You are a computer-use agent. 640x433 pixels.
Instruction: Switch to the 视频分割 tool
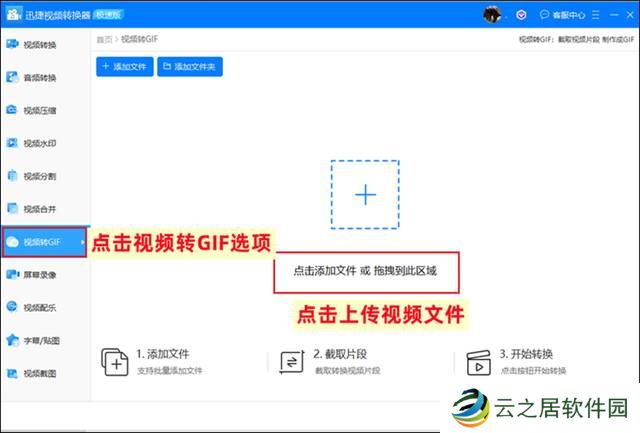(x=40, y=177)
